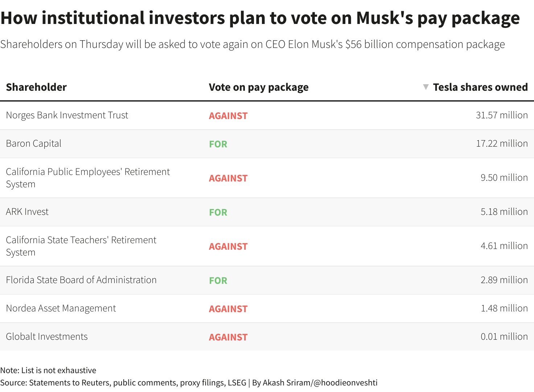This screenshot has width=534, height=392.
Task: Select Florida State Board of Administration
Action: coord(81,280)
